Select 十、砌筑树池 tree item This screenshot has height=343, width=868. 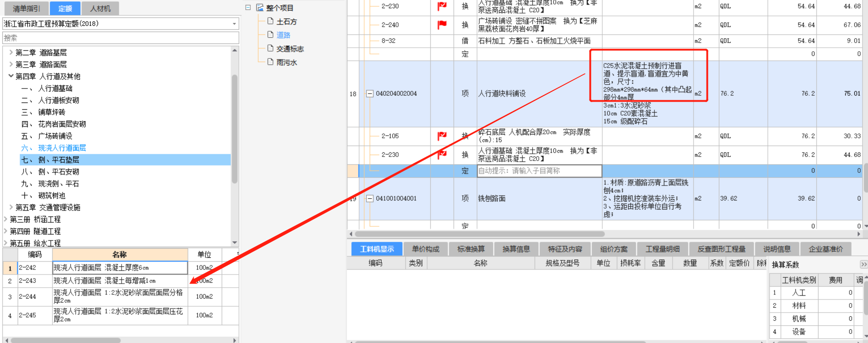pos(43,195)
